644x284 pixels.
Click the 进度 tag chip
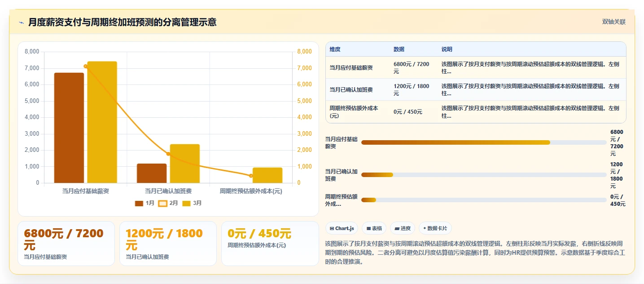click(x=403, y=228)
